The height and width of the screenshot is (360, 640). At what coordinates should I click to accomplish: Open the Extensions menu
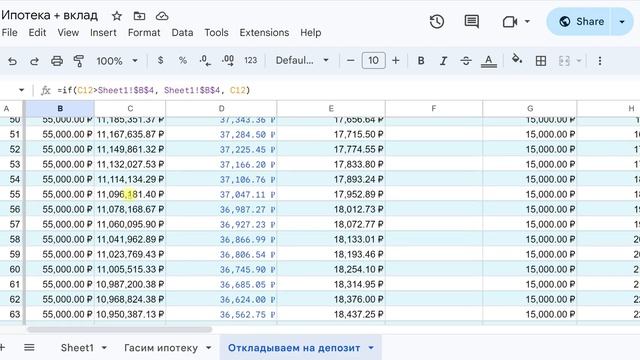click(x=264, y=33)
